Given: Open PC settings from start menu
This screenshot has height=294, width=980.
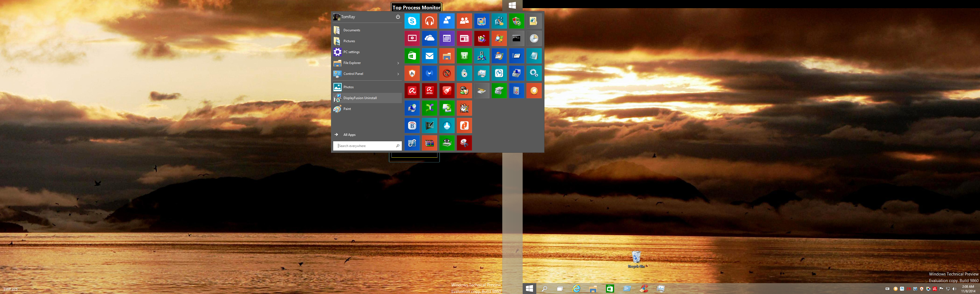Looking at the screenshot, I should tap(351, 52).
